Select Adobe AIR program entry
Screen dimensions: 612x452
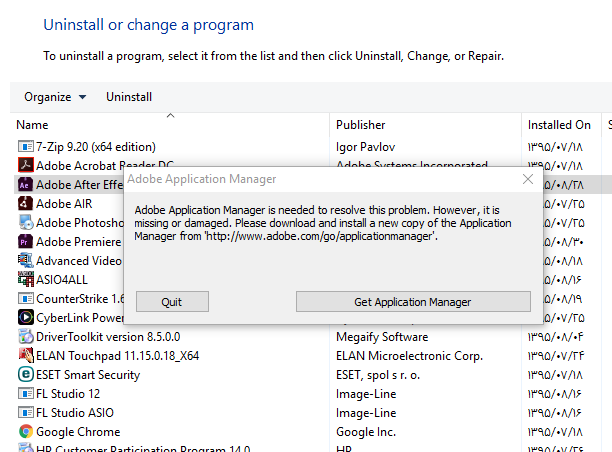pos(64,204)
